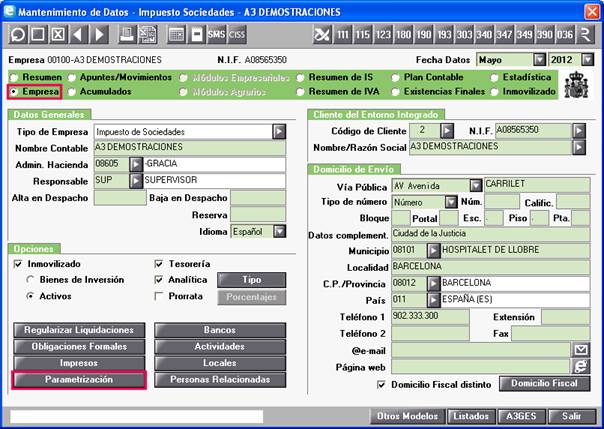
Task: Toggle Domicilio Fiscal distinto checkbox
Action: point(381,385)
